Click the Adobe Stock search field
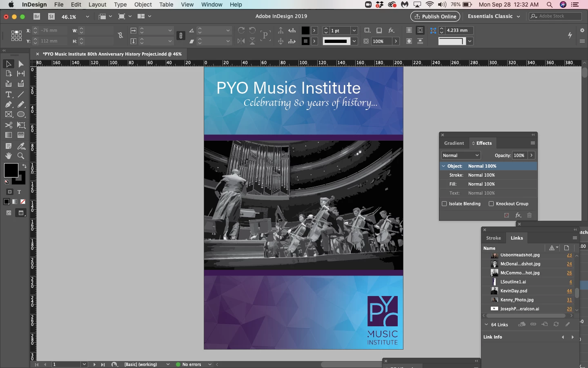 coord(555,16)
